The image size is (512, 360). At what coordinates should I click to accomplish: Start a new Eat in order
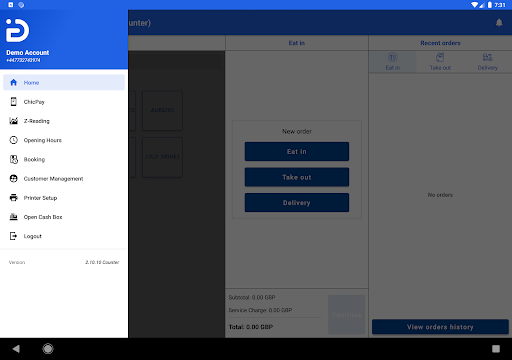point(297,151)
